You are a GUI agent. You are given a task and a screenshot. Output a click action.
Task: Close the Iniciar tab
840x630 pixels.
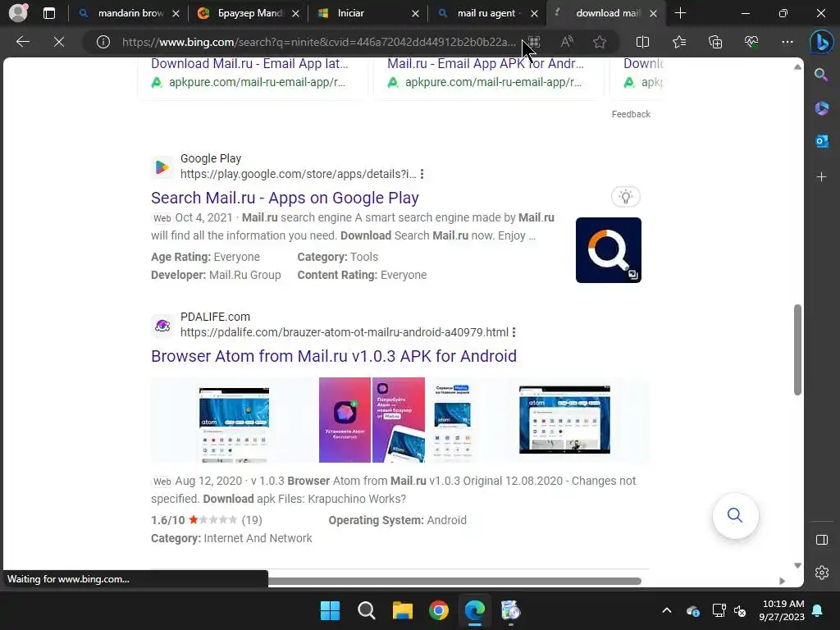point(415,14)
